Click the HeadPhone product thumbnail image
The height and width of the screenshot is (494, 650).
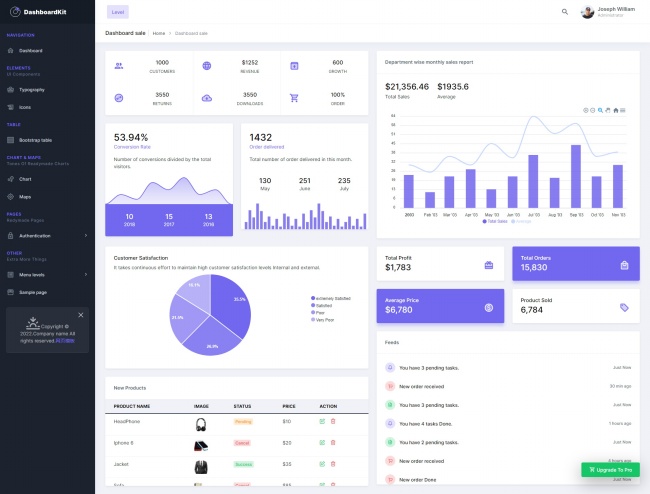[x=201, y=423]
